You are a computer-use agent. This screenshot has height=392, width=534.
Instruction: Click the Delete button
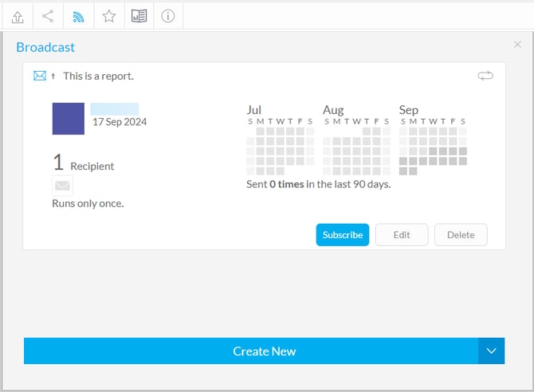(x=461, y=235)
